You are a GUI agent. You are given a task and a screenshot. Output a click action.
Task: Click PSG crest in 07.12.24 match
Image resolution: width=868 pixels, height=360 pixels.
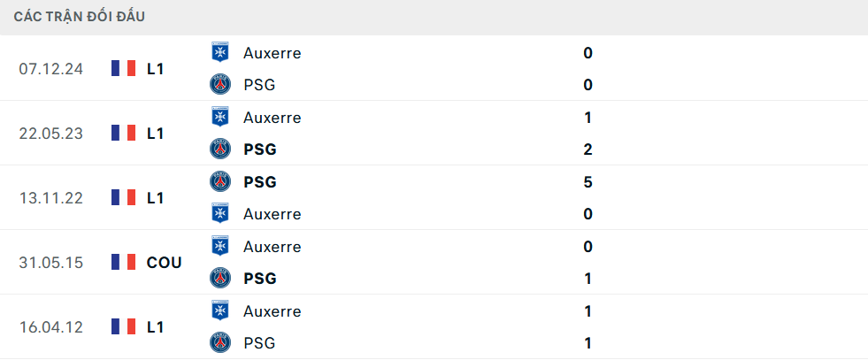tap(219, 85)
